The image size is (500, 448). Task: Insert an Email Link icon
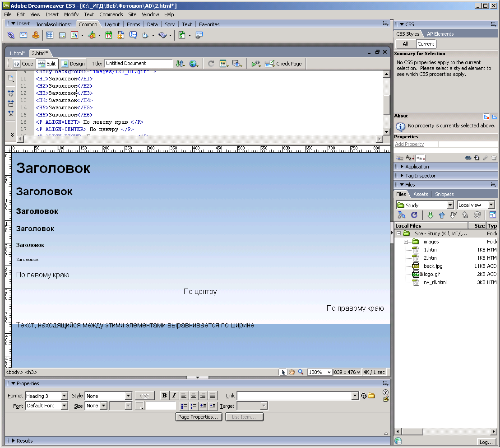[x=23, y=35]
